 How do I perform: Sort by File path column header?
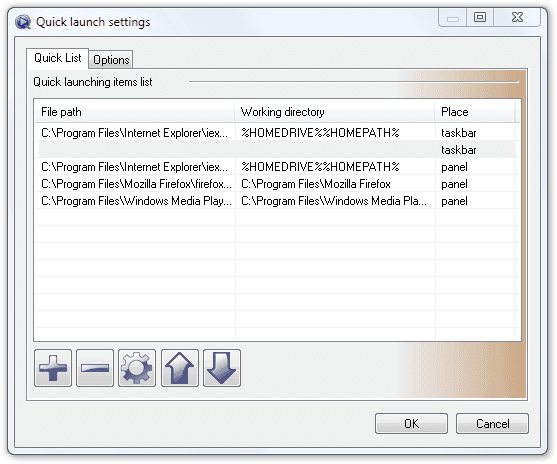[135, 112]
